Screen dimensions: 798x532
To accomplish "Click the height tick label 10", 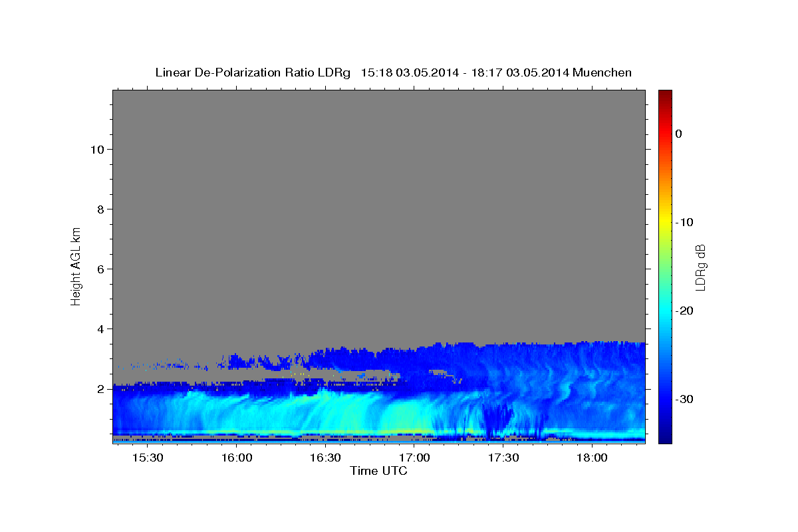I will click(x=96, y=149).
